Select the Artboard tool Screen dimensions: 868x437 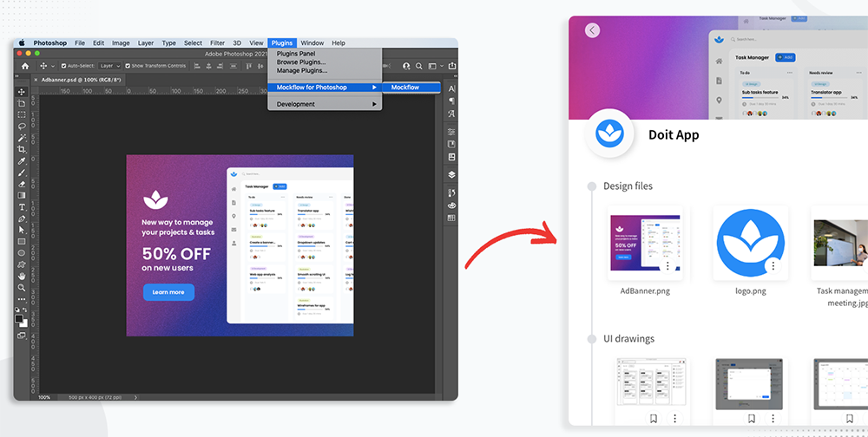(x=22, y=103)
